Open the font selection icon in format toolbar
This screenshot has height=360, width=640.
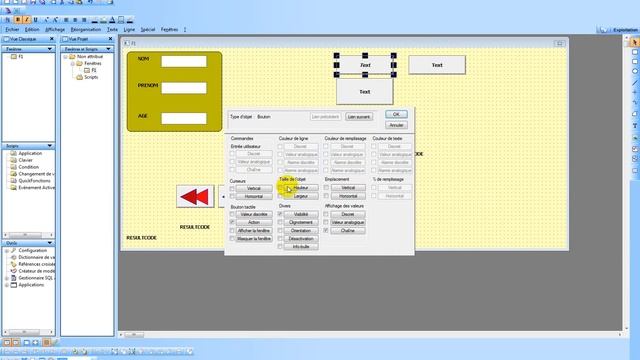[x=7, y=20]
